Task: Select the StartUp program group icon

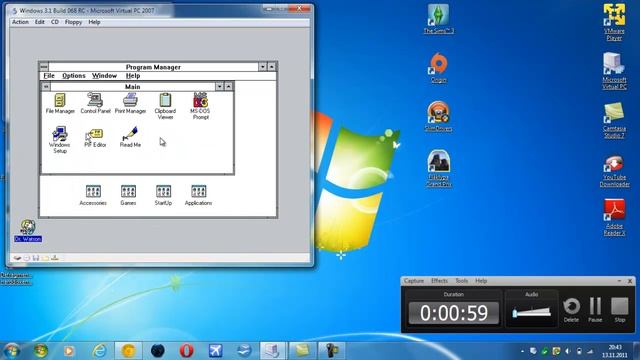Action: click(x=163, y=195)
